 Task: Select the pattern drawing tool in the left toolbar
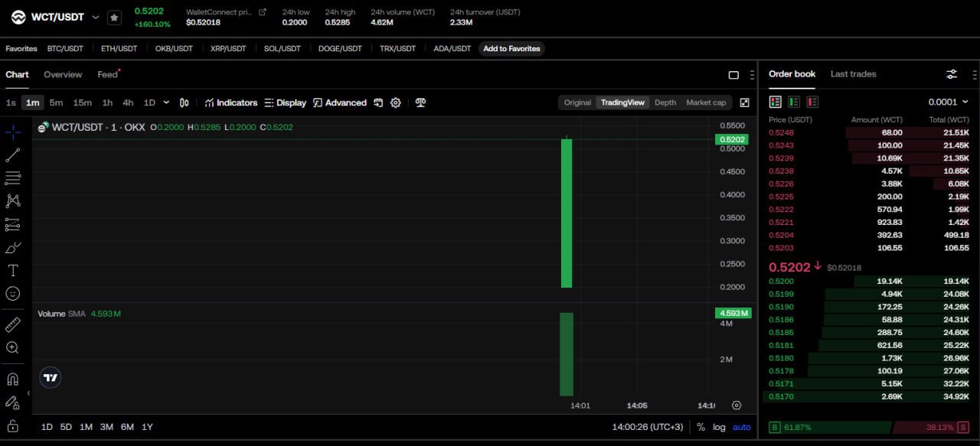point(13,200)
